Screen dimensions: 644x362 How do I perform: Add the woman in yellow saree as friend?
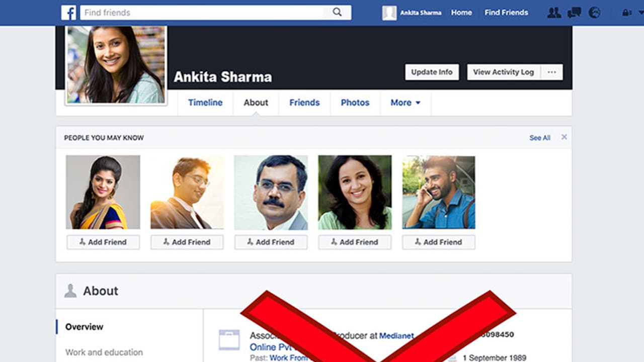pos(103,242)
